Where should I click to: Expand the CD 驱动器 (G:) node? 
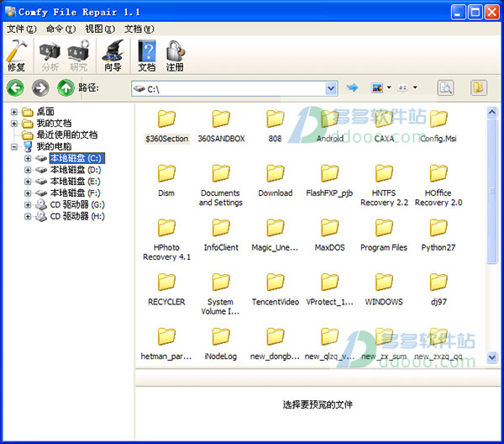[28, 204]
